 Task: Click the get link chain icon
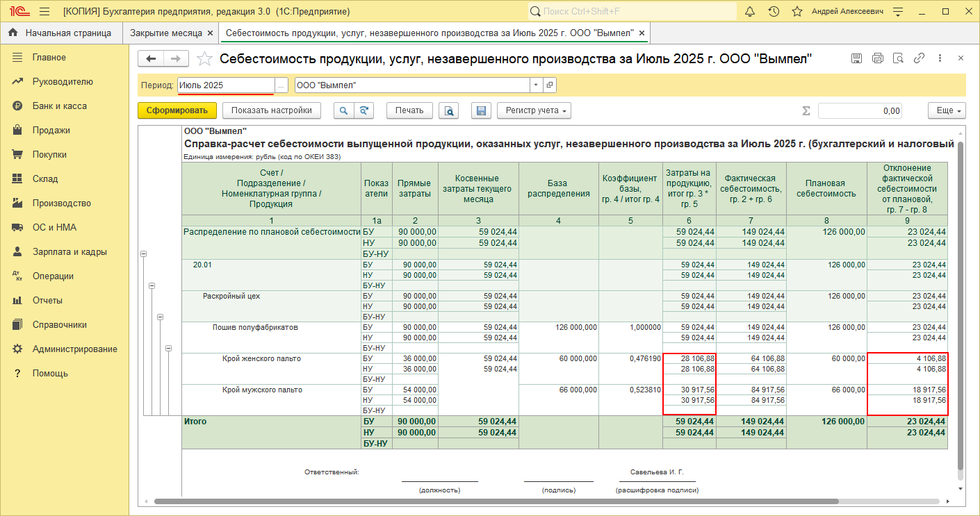click(919, 58)
